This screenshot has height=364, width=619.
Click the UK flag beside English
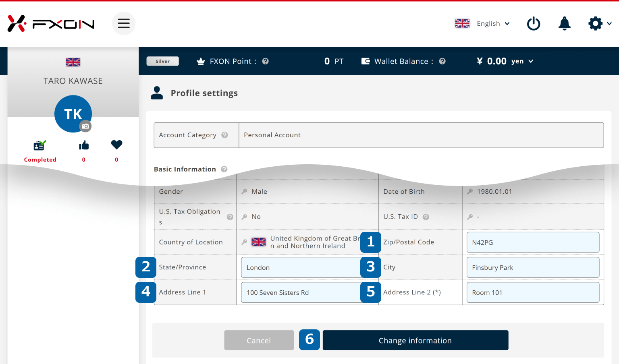pos(462,23)
